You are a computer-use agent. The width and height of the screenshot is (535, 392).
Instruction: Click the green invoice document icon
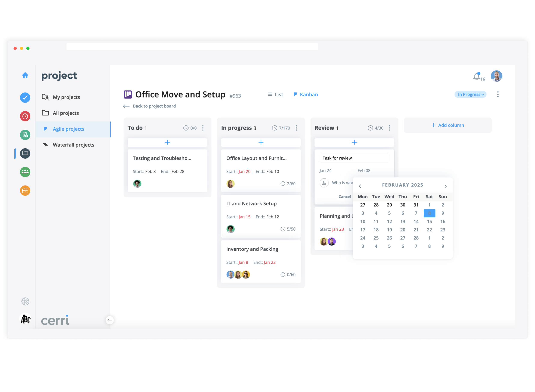coord(25,135)
